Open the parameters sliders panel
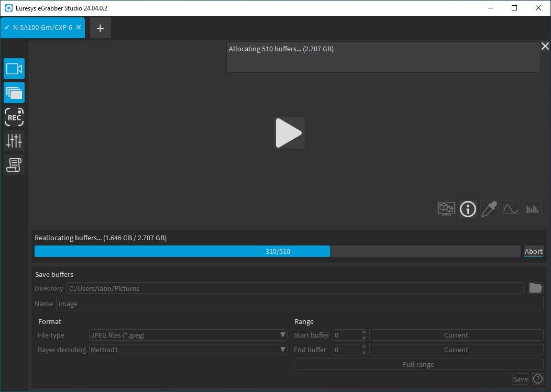This screenshot has width=551, height=392. coord(14,141)
